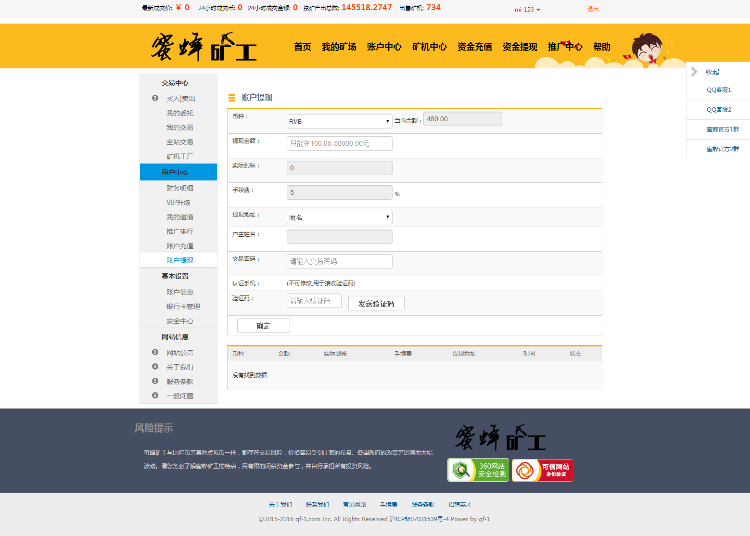The width and height of the screenshot is (750, 536).
Task: Select 我的交易 in the sidebar
Action: click(x=180, y=128)
